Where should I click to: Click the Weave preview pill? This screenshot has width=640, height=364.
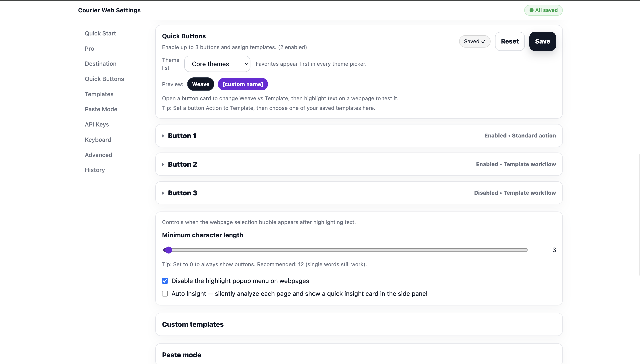tap(201, 84)
